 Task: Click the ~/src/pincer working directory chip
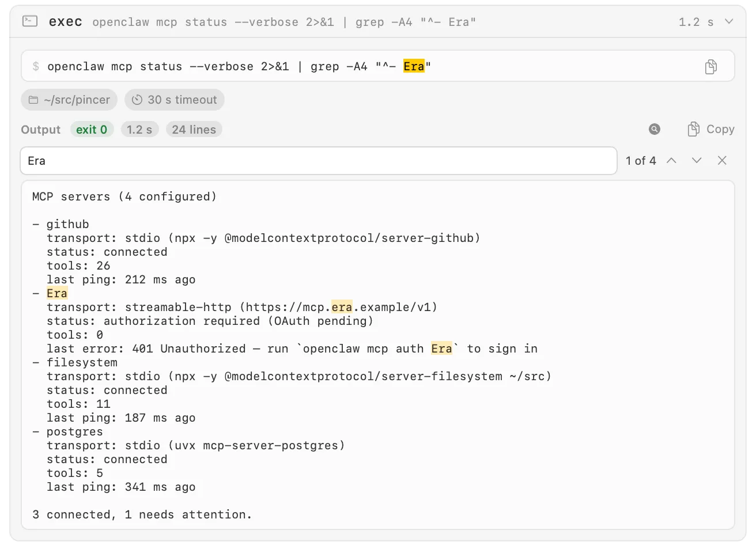pos(69,100)
